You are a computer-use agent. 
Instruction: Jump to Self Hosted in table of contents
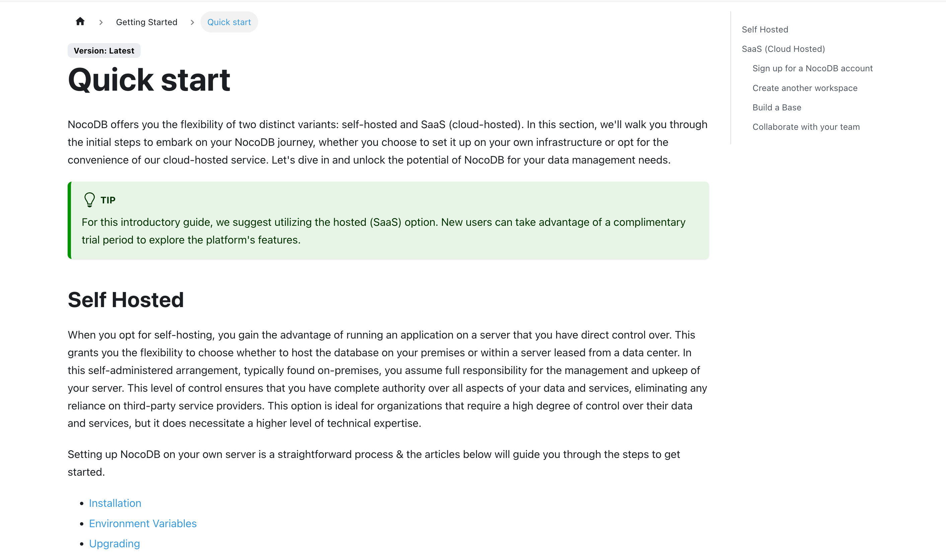[x=765, y=29]
